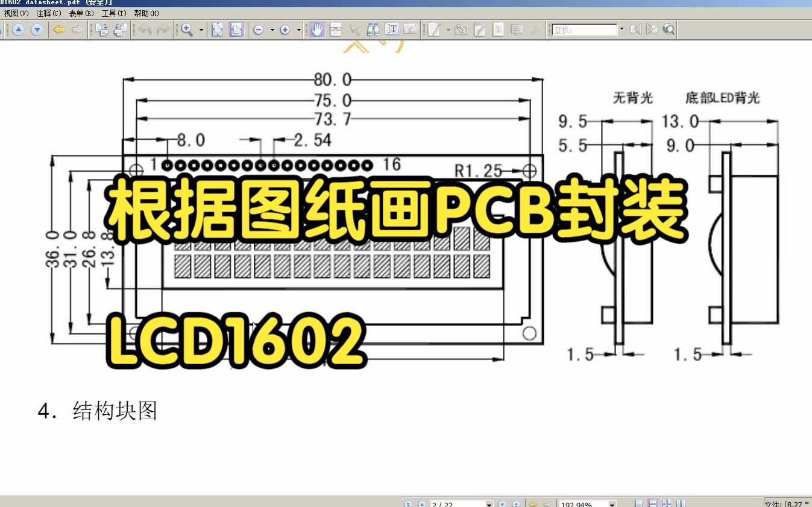812x507 pixels.
Task: Click the yellow back arrow in status bar
Action: tap(533, 504)
